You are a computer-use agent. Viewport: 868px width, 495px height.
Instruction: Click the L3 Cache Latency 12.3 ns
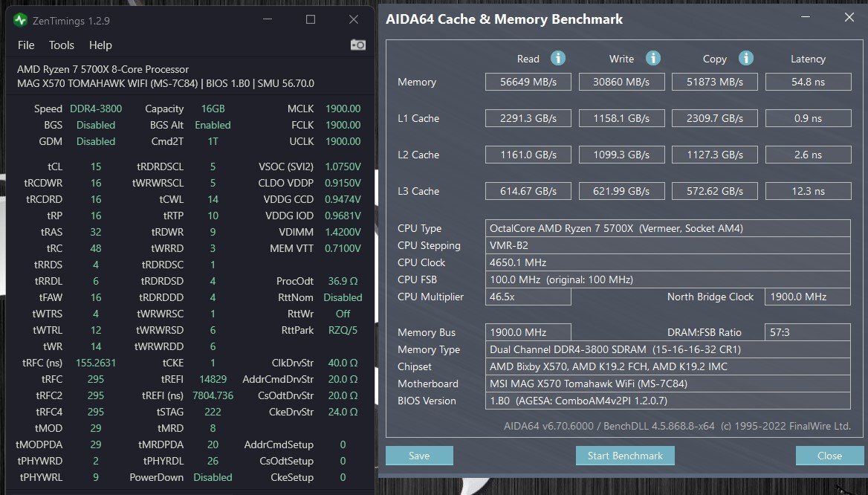pos(808,191)
